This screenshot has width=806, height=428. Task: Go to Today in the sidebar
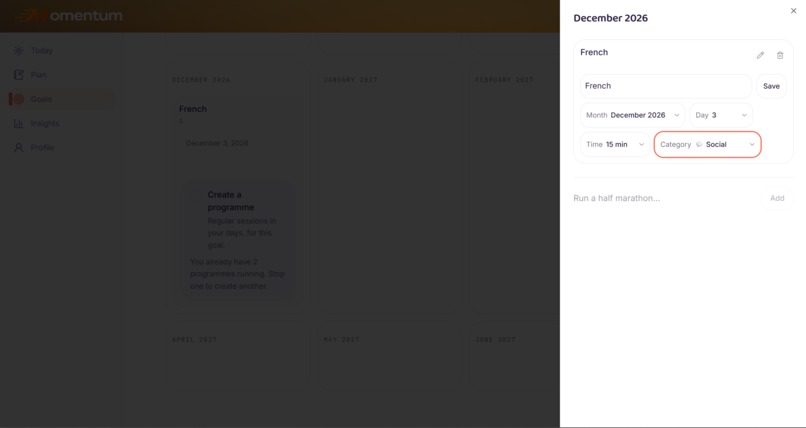coord(42,50)
